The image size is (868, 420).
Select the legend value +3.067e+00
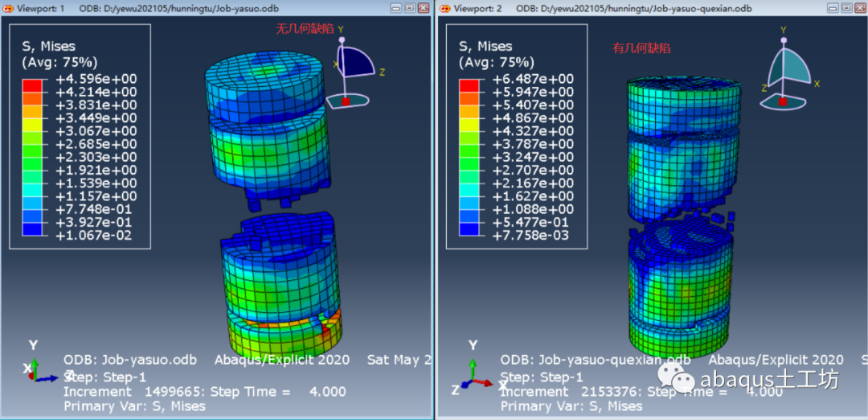(x=96, y=131)
